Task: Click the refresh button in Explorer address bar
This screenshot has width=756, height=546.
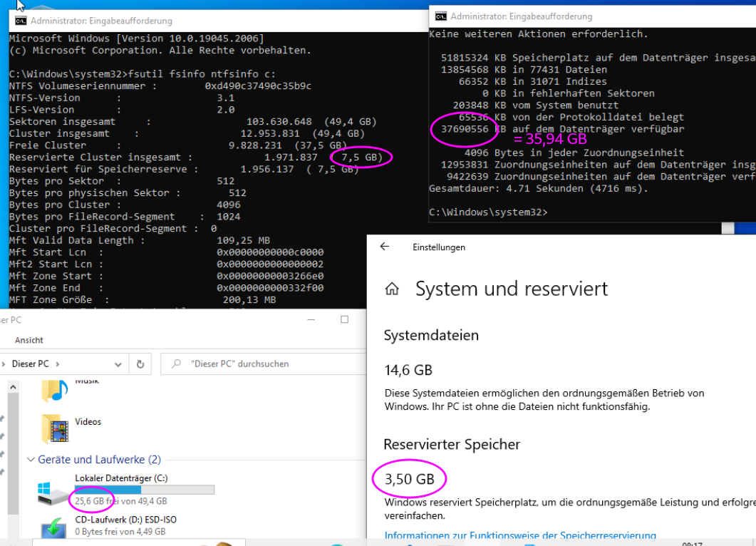Action: pyautogui.click(x=140, y=364)
